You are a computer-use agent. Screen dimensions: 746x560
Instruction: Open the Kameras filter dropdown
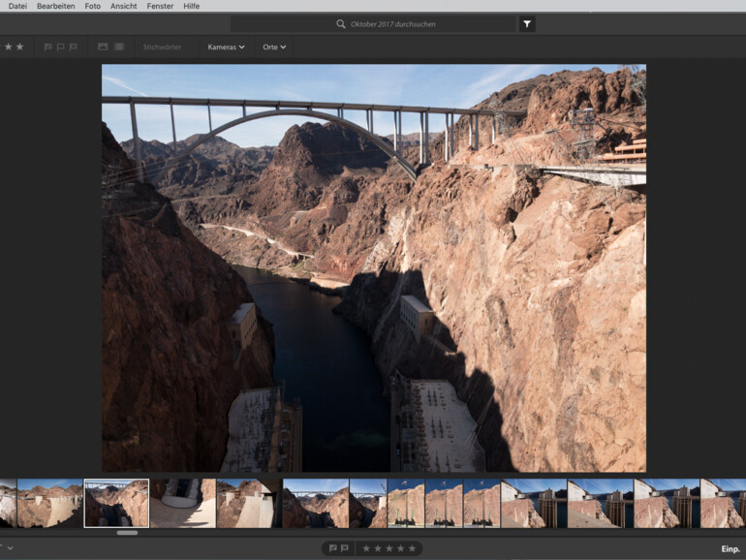click(226, 47)
